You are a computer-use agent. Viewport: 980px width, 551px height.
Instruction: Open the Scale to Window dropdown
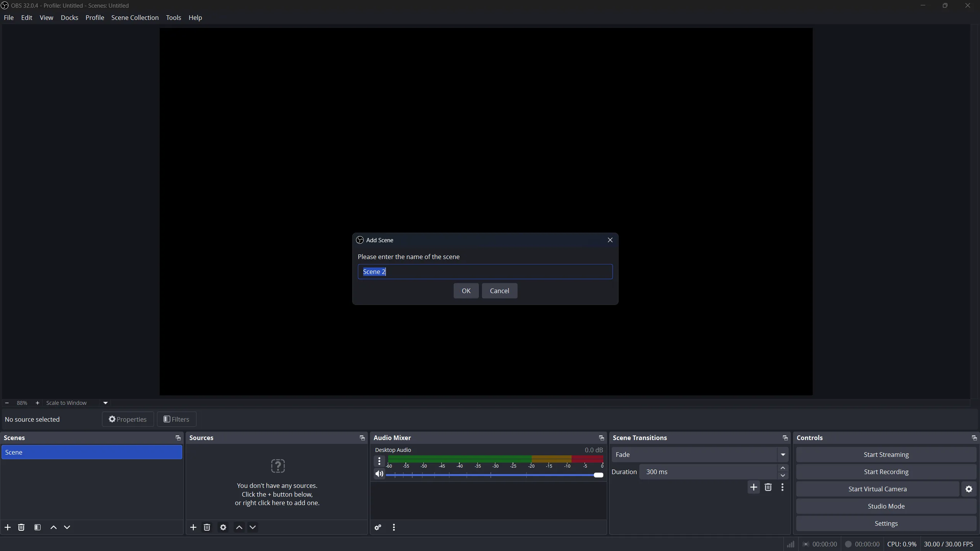[105, 403]
